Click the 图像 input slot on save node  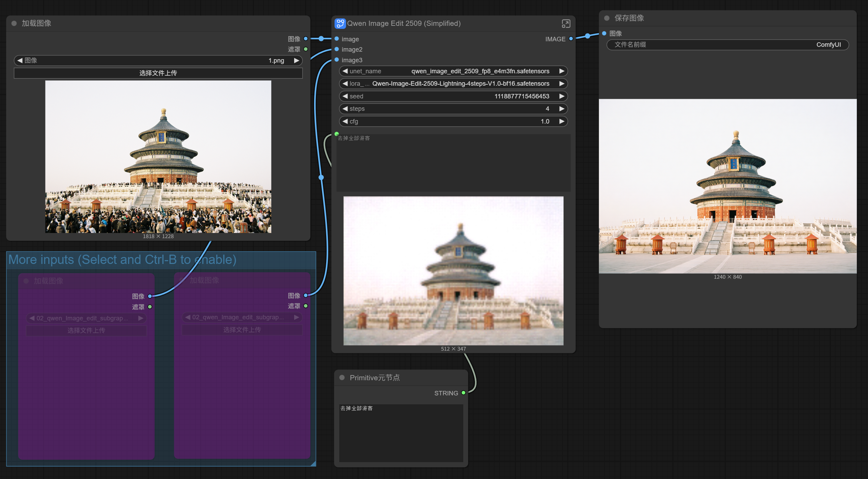click(604, 33)
